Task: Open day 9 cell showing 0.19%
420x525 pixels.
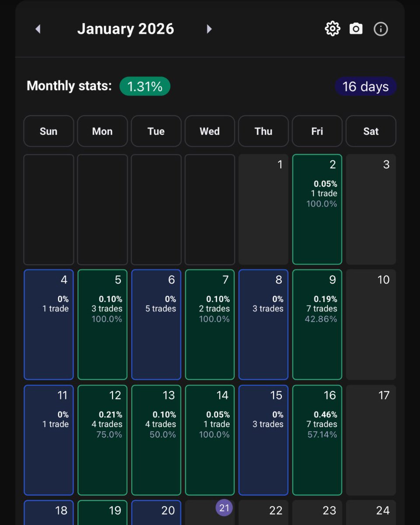Action: pos(317,325)
